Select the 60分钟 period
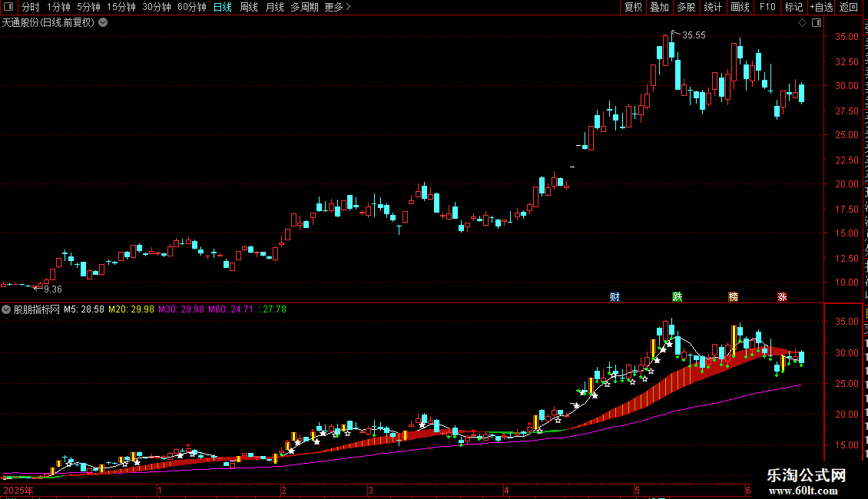This screenshot has height=499, width=868. pos(191,7)
